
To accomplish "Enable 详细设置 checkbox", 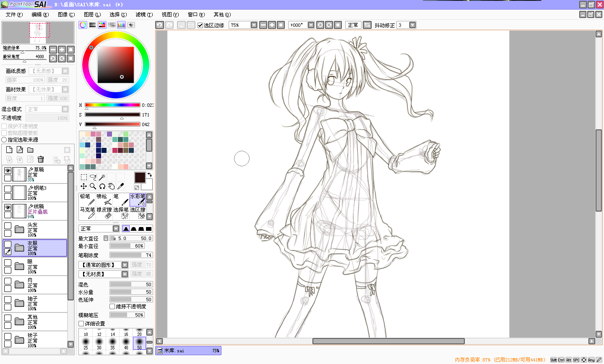I will [x=81, y=323].
